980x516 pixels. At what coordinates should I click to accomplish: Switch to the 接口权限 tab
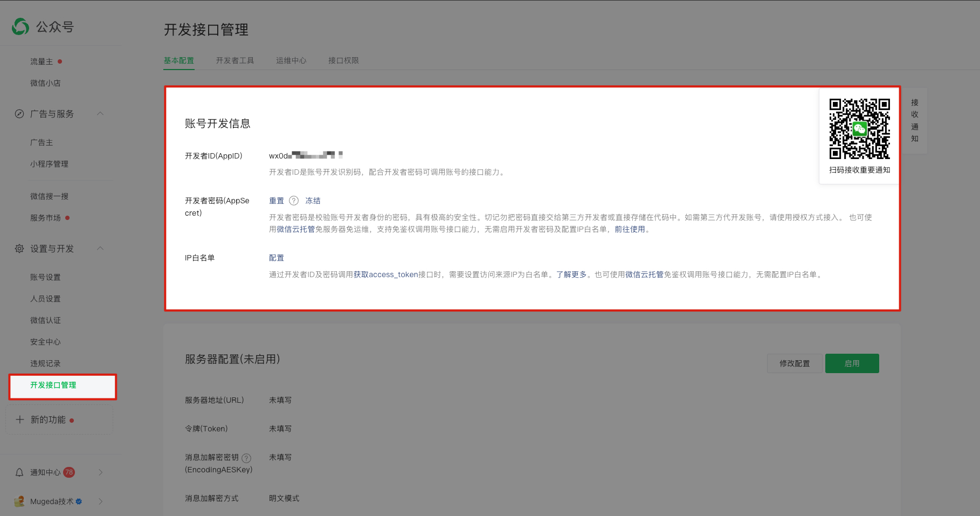pyautogui.click(x=343, y=60)
